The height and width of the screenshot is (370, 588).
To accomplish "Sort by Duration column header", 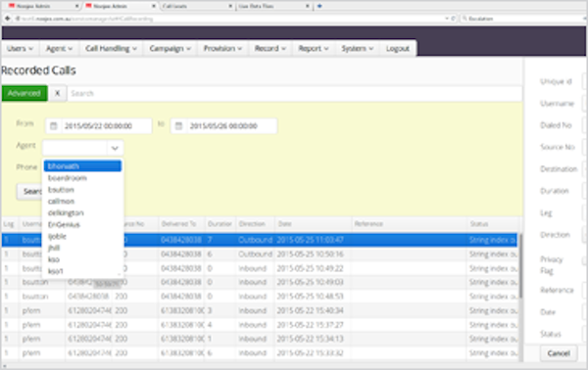I will [220, 224].
